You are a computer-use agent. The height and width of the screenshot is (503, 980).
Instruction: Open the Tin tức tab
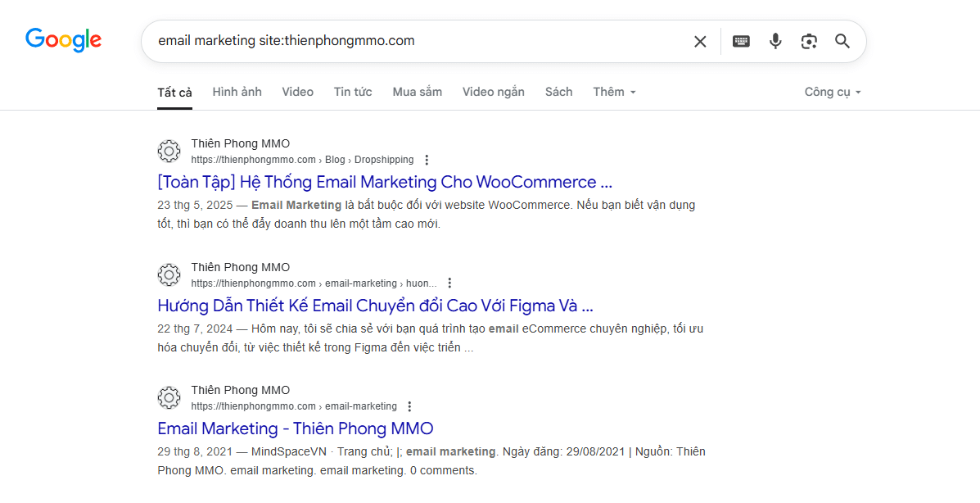click(x=353, y=92)
